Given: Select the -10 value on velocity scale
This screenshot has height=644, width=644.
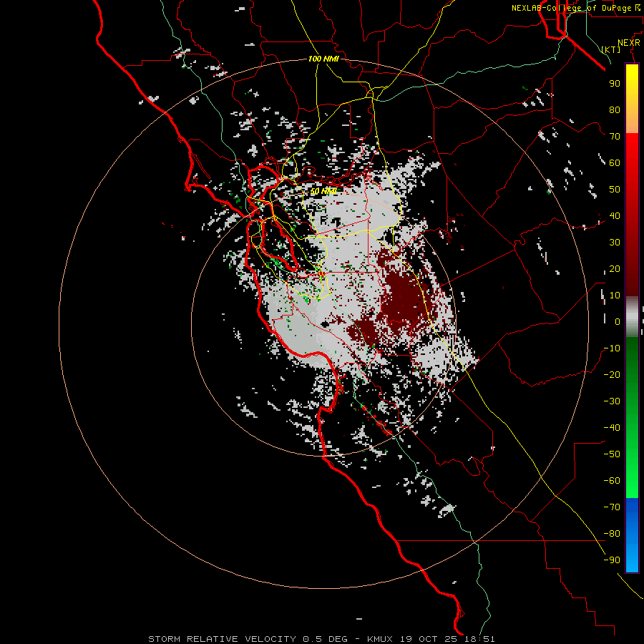Looking at the screenshot, I should [612, 348].
